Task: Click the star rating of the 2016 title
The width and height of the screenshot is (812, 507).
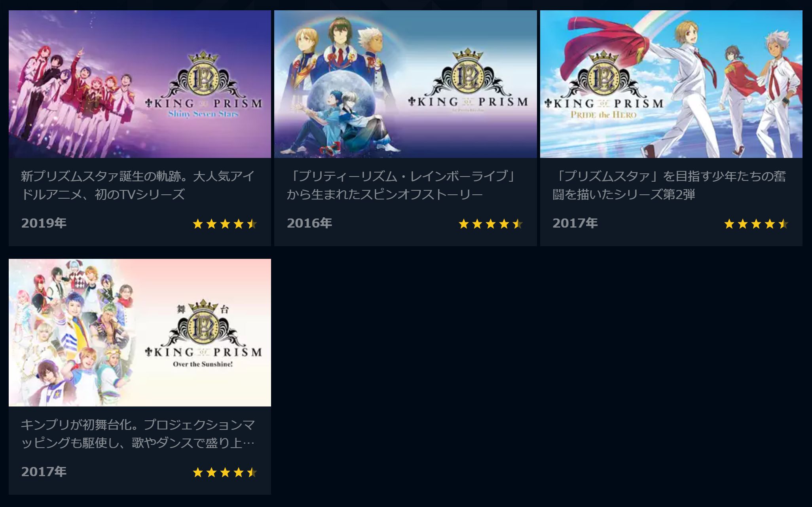Action: [491, 224]
